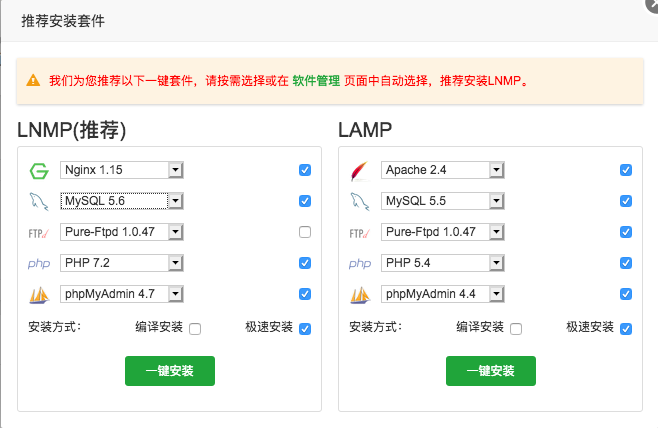
Task: Click 编译安装 label in LNMP panel
Action: click(159, 327)
